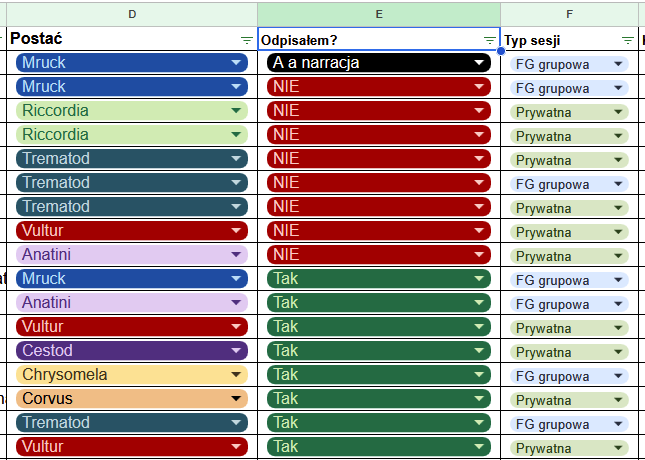Select column D header
The image size is (645, 460).
click(x=132, y=13)
